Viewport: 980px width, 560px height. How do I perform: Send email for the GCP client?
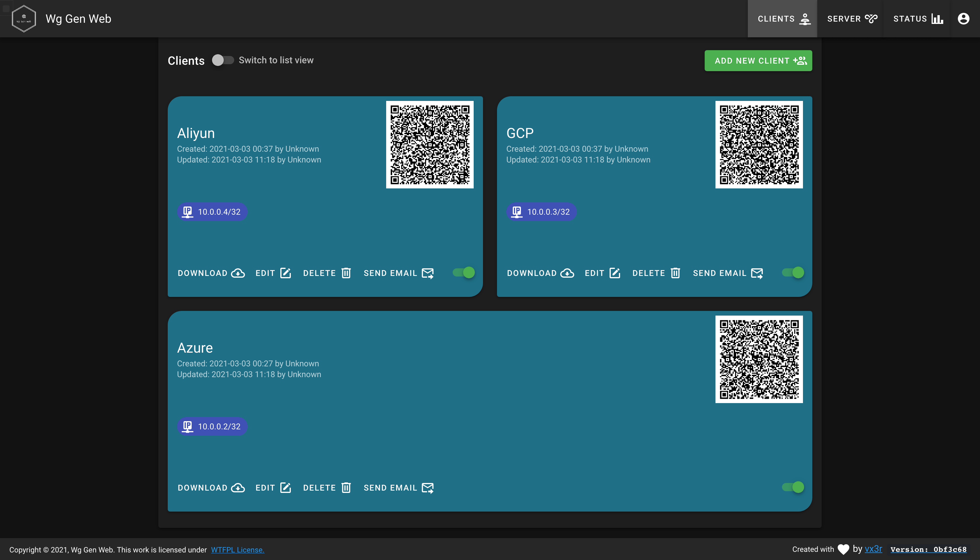coord(727,273)
